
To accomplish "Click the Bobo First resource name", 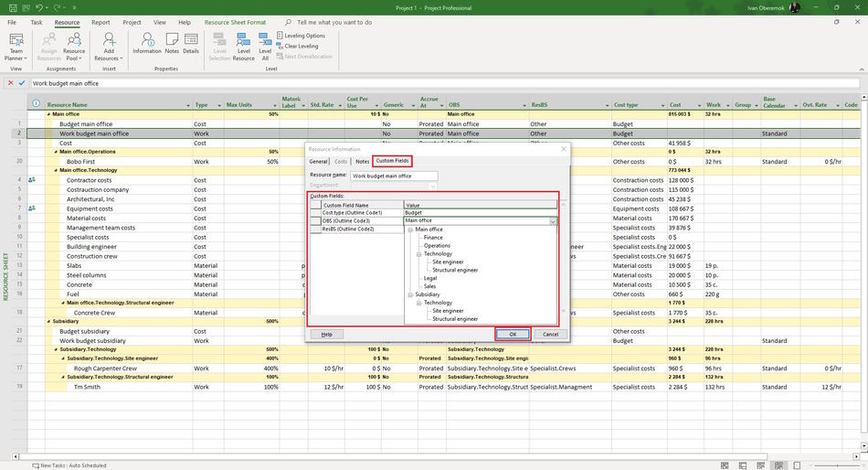I will coord(80,161).
